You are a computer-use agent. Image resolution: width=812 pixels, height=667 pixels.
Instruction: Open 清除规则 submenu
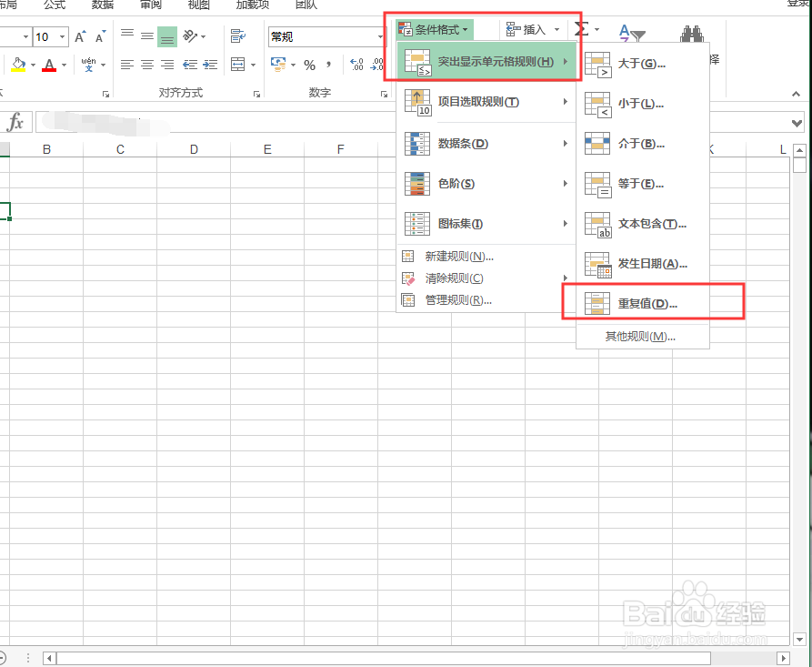[x=486, y=278]
